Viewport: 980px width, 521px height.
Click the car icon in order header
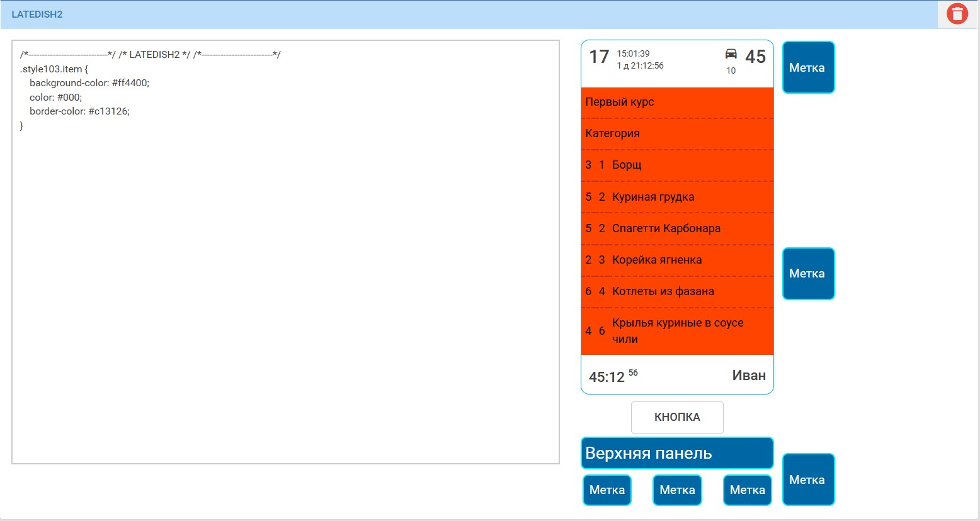[731, 54]
